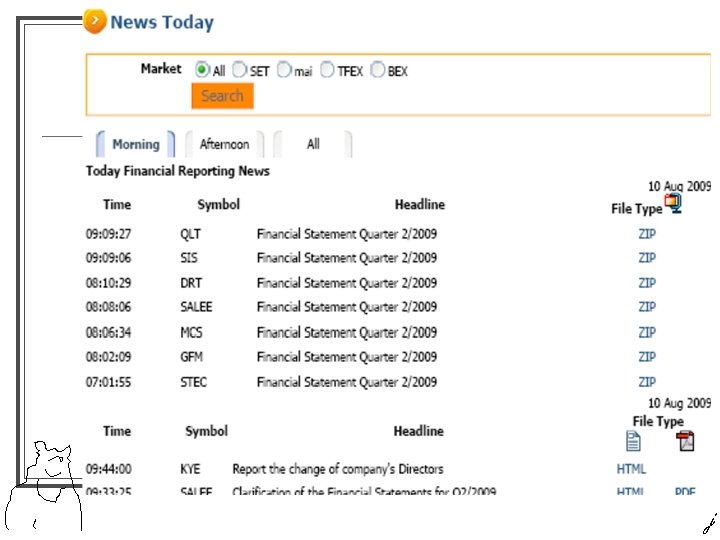
Task: Click the HTML document icon under File Type
Action: pyautogui.click(x=633, y=441)
